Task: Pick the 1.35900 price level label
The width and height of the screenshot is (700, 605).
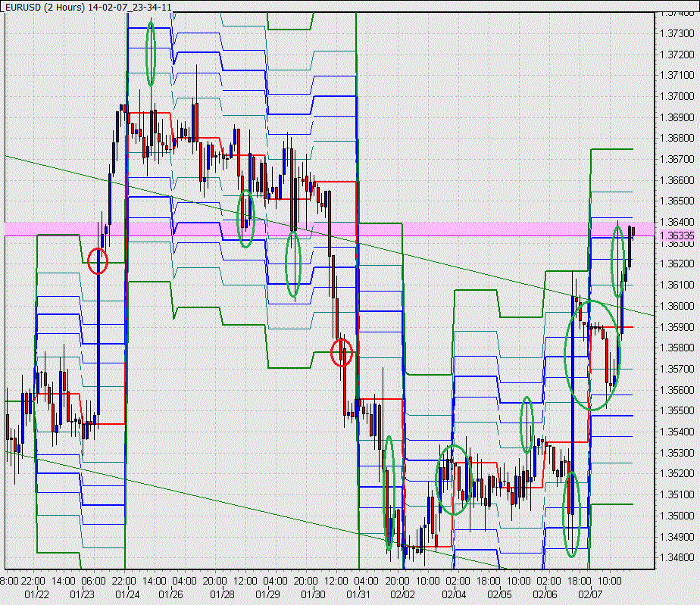Action: (677, 327)
